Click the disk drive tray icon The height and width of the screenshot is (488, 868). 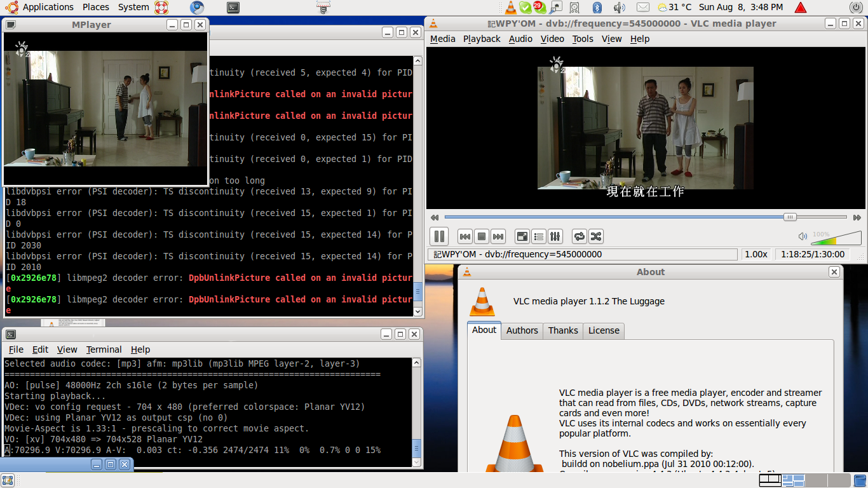click(574, 8)
